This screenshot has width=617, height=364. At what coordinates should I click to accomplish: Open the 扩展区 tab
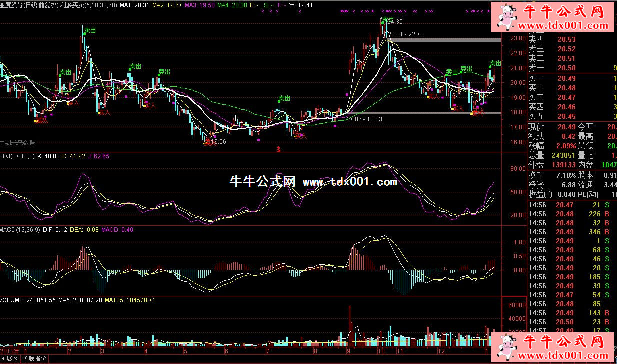pos(9,359)
